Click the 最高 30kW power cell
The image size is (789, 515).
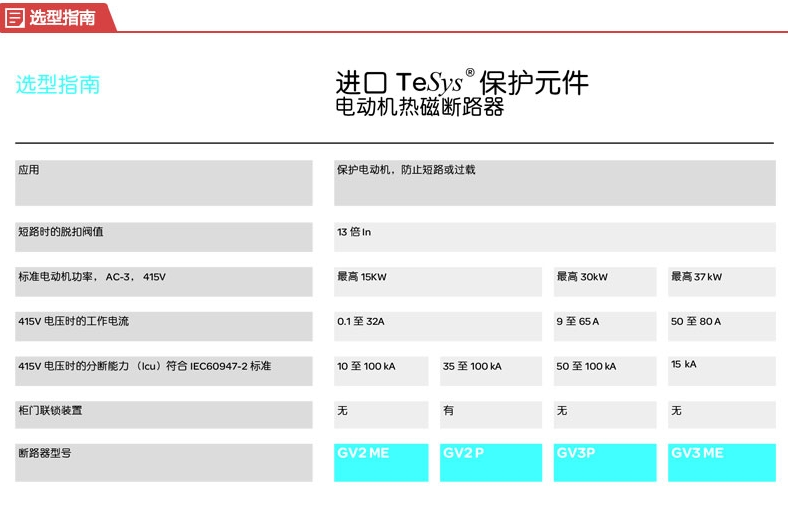tap(582, 277)
